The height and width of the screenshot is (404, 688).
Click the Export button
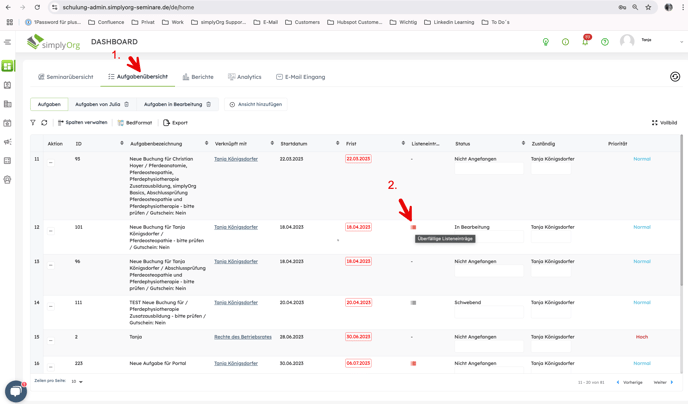click(175, 123)
